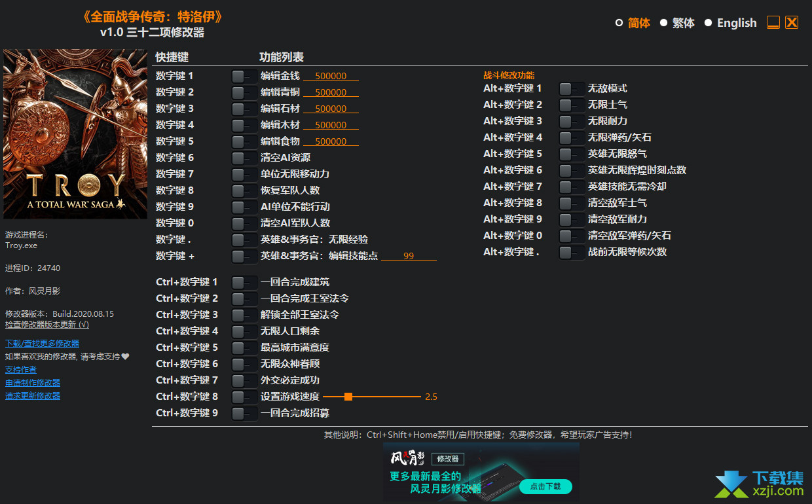Click 点击下载 button in the ad banner
This screenshot has width=812, height=504.
coord(545,486)
